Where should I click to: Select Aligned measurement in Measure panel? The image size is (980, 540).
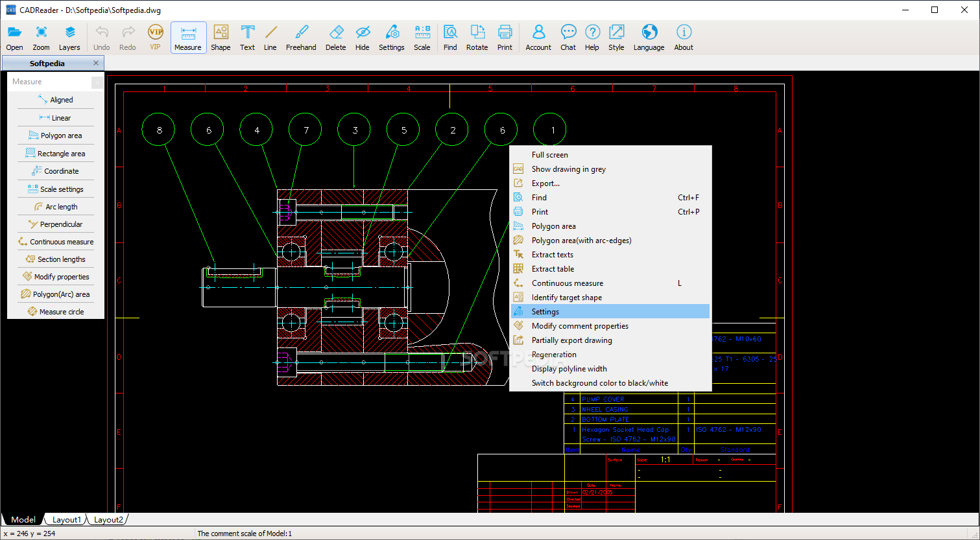click(x=56, y=100)
